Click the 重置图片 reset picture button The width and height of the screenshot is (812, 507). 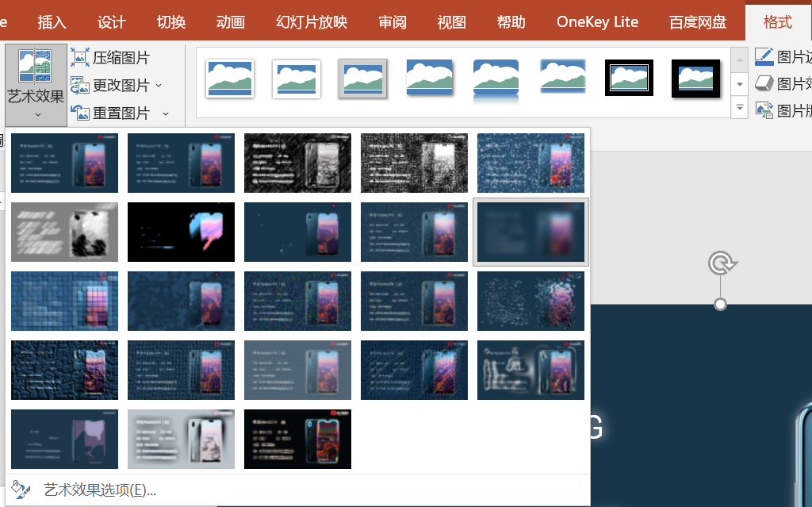point(110,113)
